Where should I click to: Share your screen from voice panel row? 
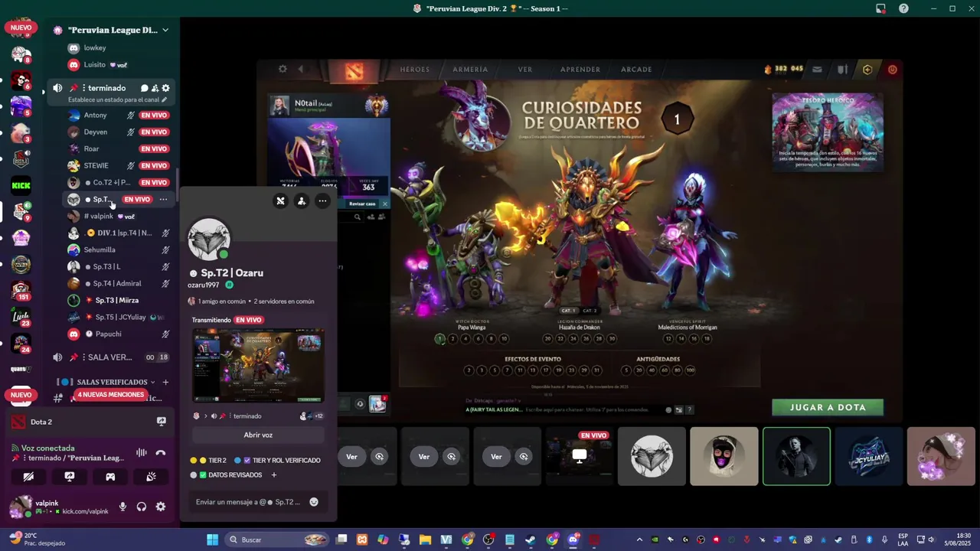70,476
